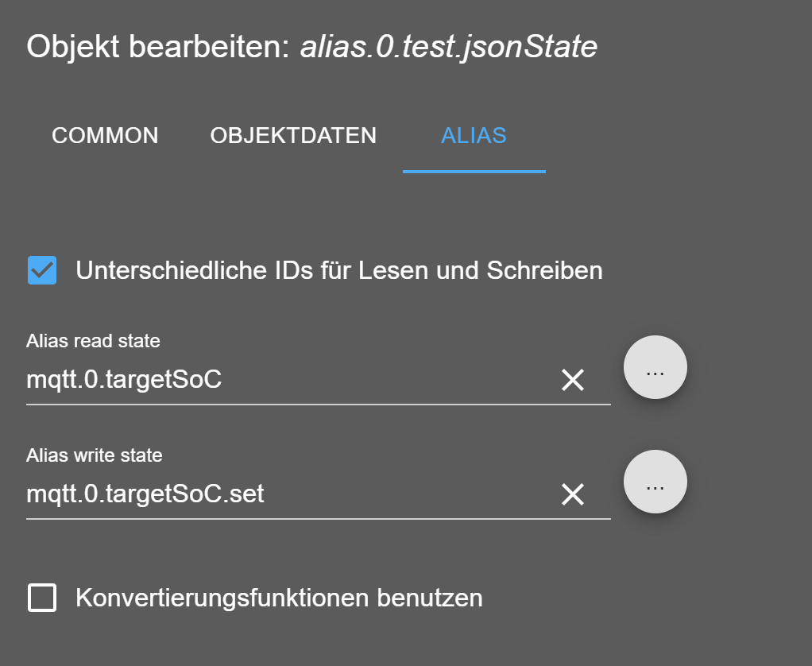
Task: Open the OBJEKTDATEN tab
Action: coord(292,136)
